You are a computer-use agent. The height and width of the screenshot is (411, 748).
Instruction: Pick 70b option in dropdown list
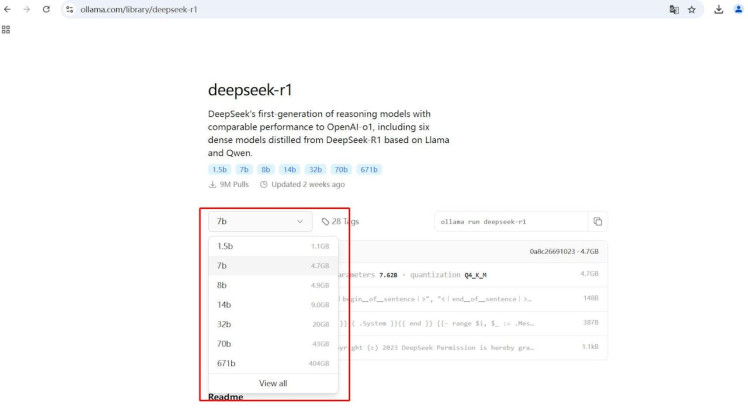pyautogui.click(x=273, y=344)
